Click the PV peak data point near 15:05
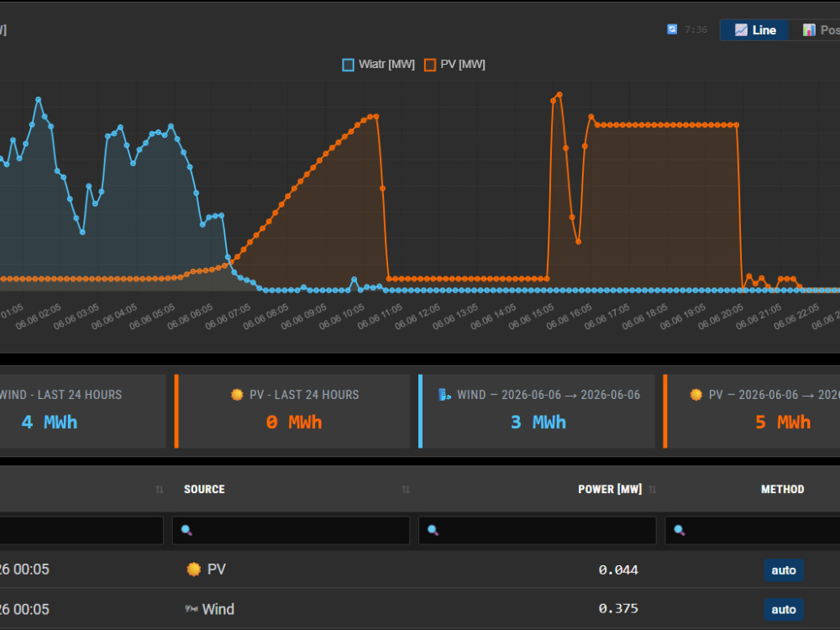 [x=559, y=95]
